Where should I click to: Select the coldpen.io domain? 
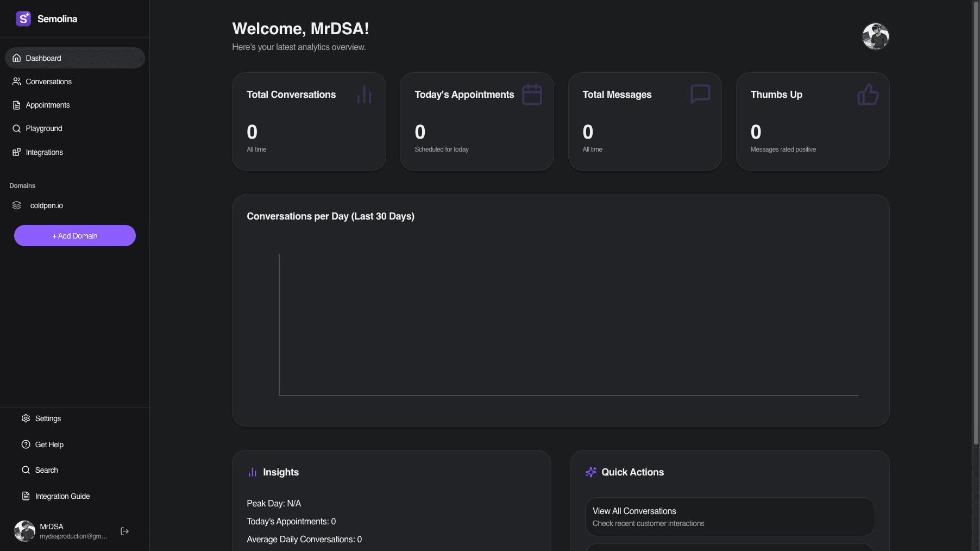tap(46, 205)
